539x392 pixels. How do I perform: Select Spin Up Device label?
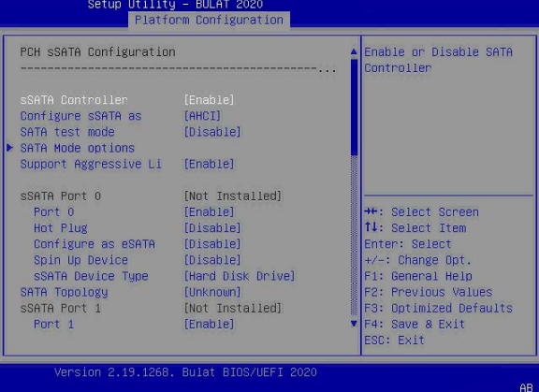(80, 260)
